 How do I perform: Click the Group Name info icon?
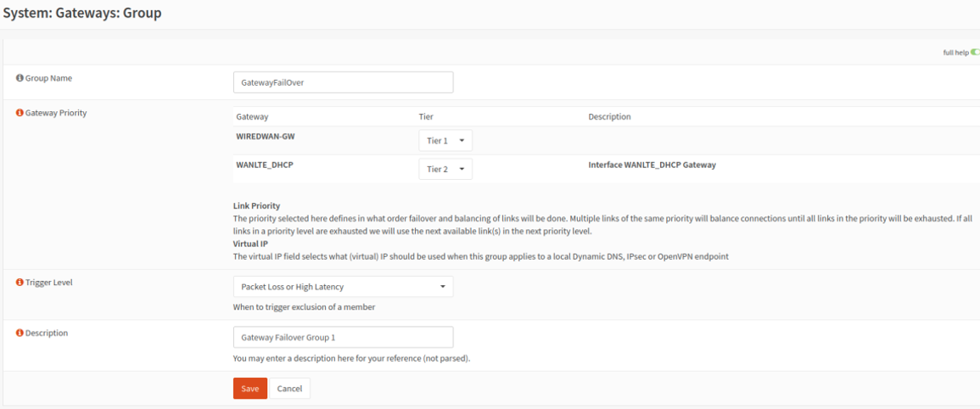point(20,78)
